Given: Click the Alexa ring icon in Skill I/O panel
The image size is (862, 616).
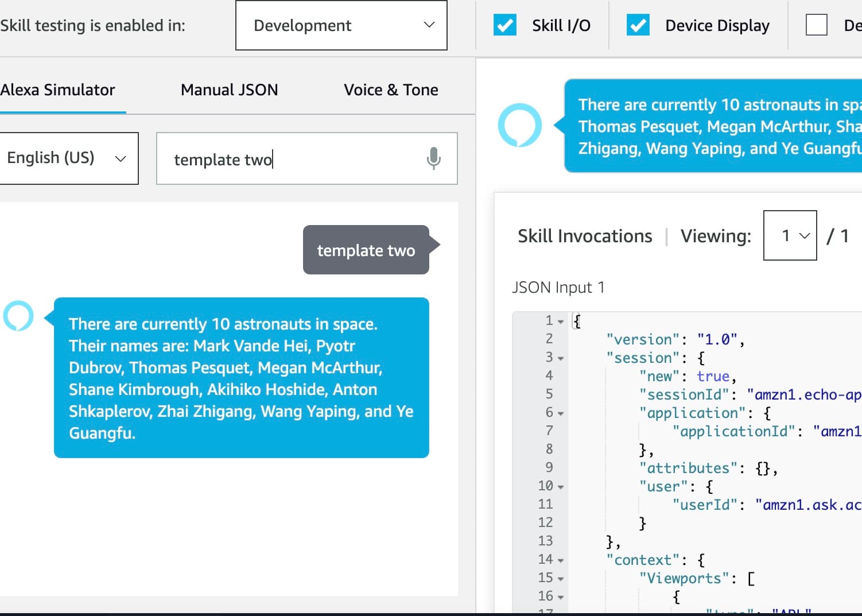Looking at the screenshot, I should point(520,125).
